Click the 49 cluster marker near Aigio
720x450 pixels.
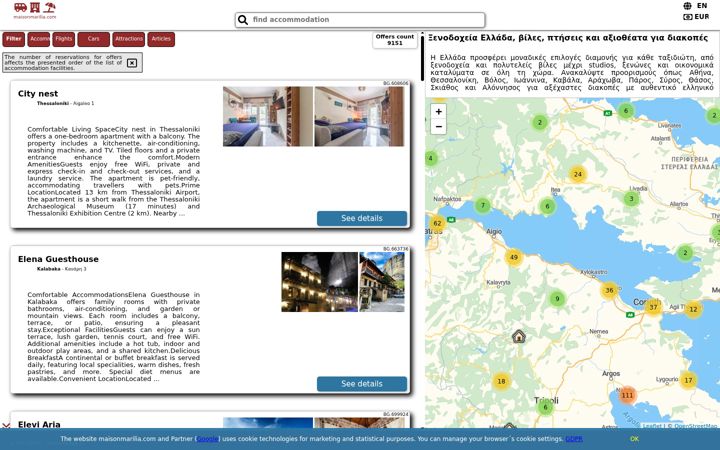(x=514, y=257)
